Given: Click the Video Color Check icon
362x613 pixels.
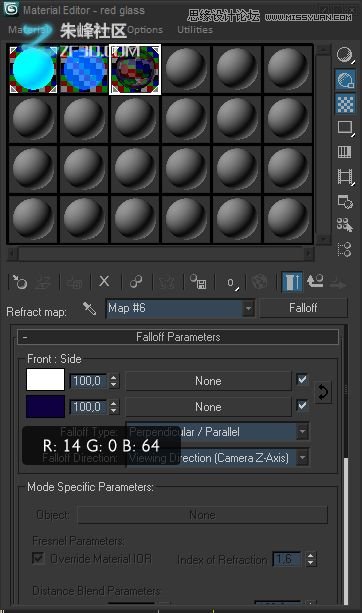Looking at the screenshot, I should (x=345, y=152).
